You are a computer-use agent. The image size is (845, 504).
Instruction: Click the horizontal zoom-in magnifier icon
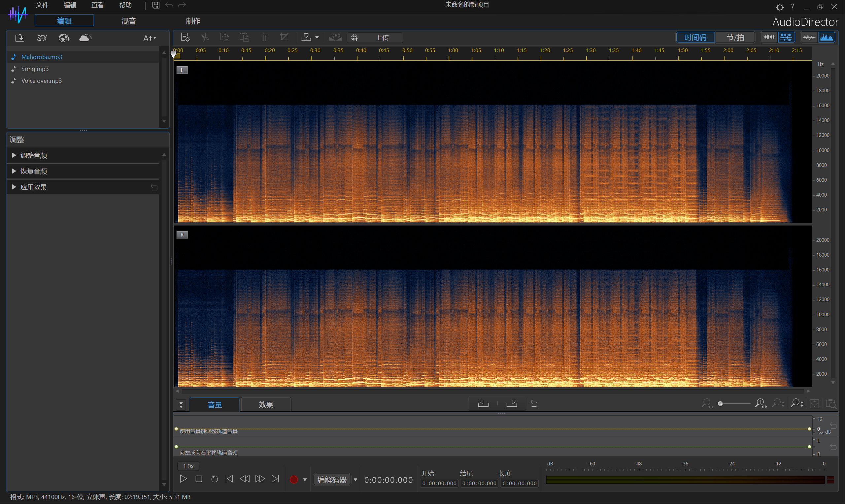[760, 403]
